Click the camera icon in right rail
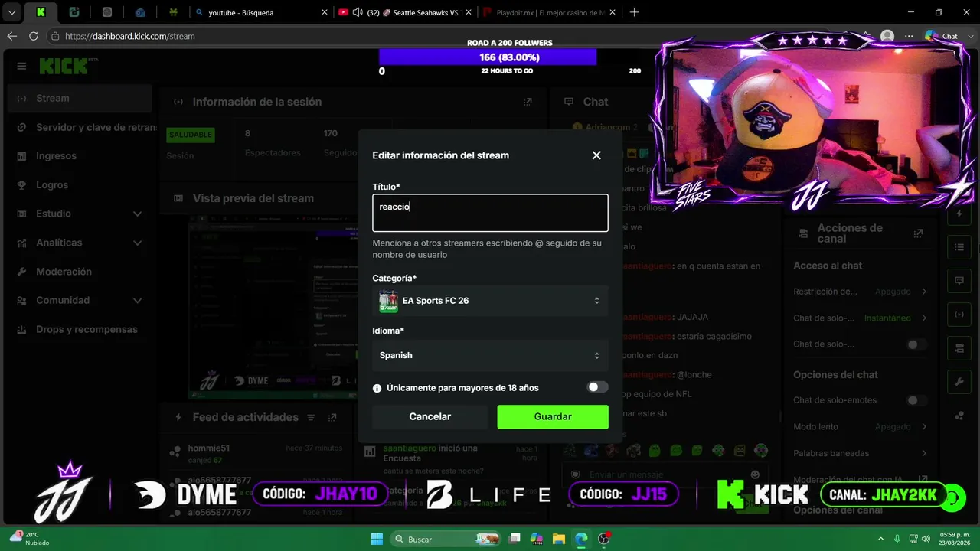Screen dimensions: 980x551 tap(959, 348)
